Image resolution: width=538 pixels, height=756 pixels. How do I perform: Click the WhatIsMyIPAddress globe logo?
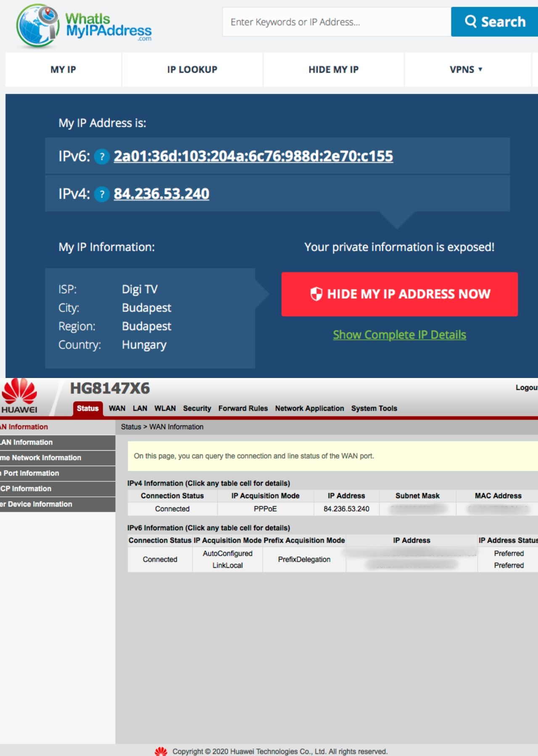[38, 26]
